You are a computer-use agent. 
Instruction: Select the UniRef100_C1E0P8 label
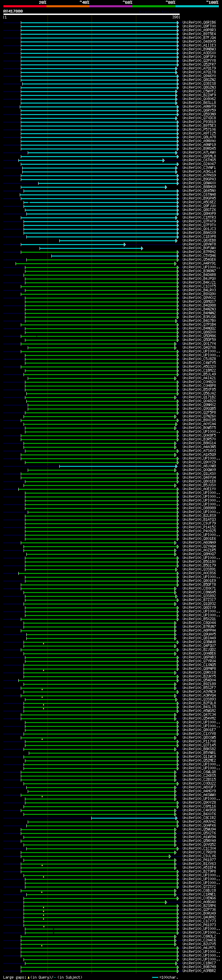click(199, 237)
